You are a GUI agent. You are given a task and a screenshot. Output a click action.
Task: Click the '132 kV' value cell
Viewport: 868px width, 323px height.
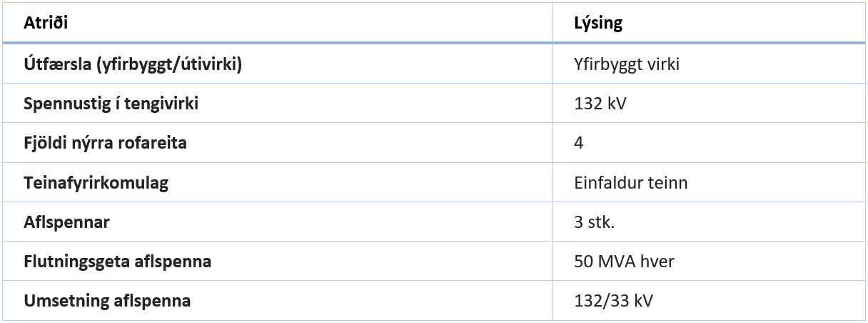pyautogui.click(x=600, y=104)
